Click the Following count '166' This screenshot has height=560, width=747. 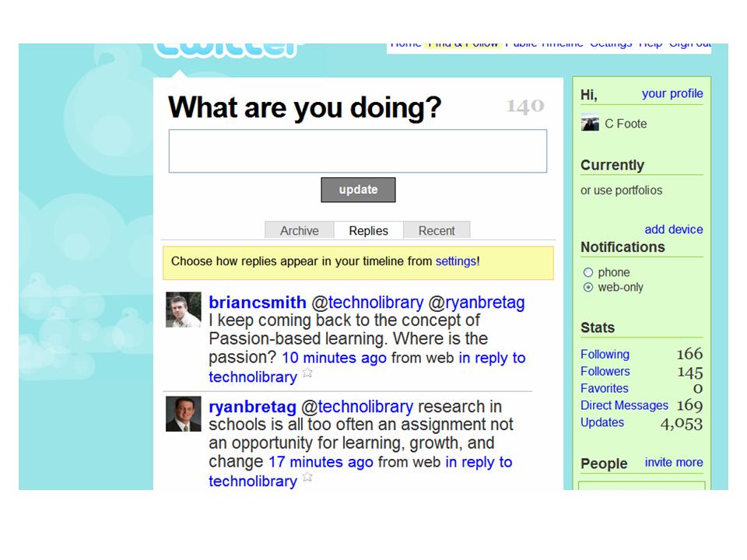coord(689,354)
